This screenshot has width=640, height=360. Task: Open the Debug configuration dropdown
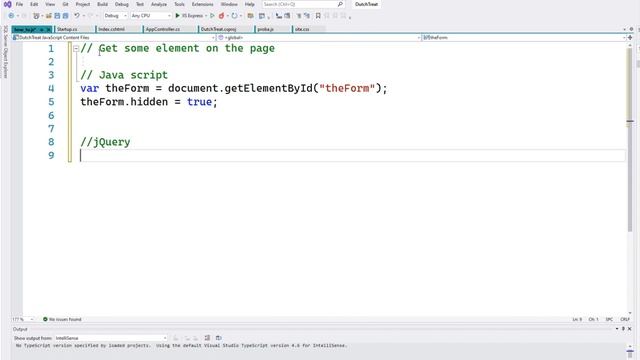pyautogui.click(x=116, y=16)
